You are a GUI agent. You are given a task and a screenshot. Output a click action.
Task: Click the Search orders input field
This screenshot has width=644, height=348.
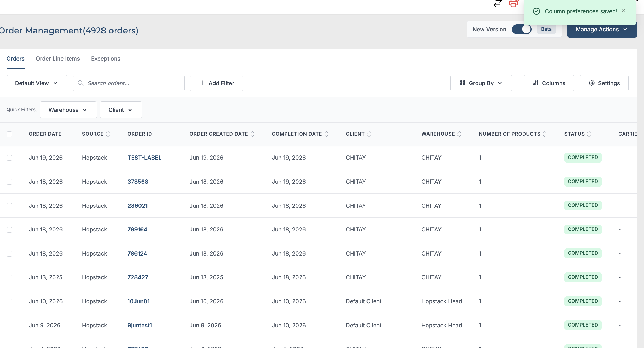[129, 83]
